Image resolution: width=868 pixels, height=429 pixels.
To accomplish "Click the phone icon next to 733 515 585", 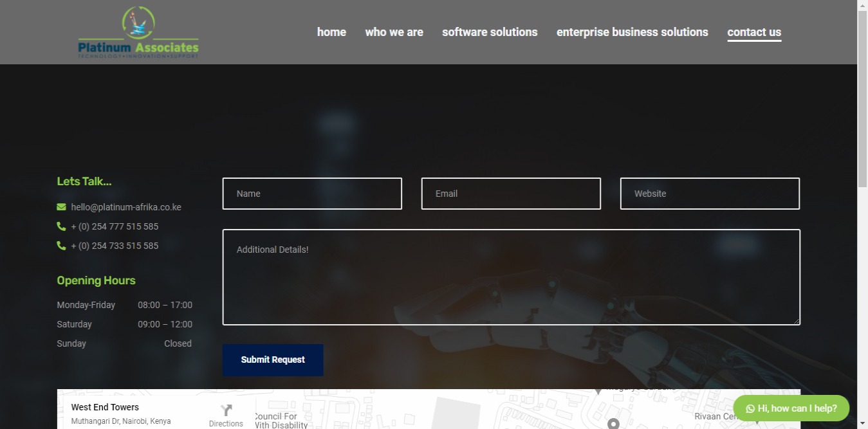I will tap(61, 246).
